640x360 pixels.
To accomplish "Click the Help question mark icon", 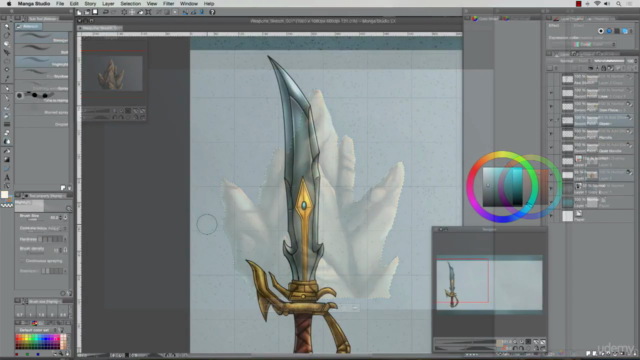I will [x=212, y=12].
